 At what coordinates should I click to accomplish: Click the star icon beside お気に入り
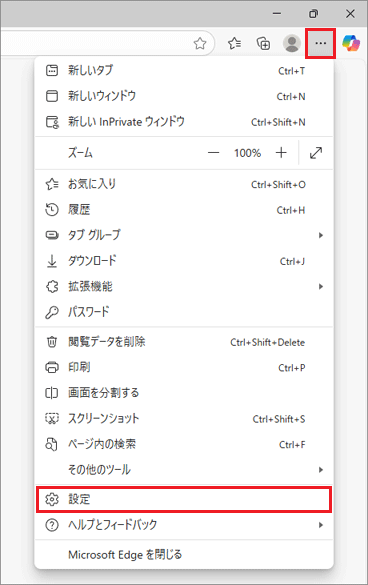[52, 184]
